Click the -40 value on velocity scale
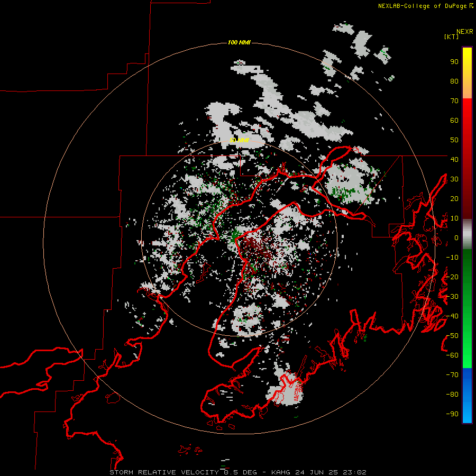476x476 pixels. [x=452, y=316]
